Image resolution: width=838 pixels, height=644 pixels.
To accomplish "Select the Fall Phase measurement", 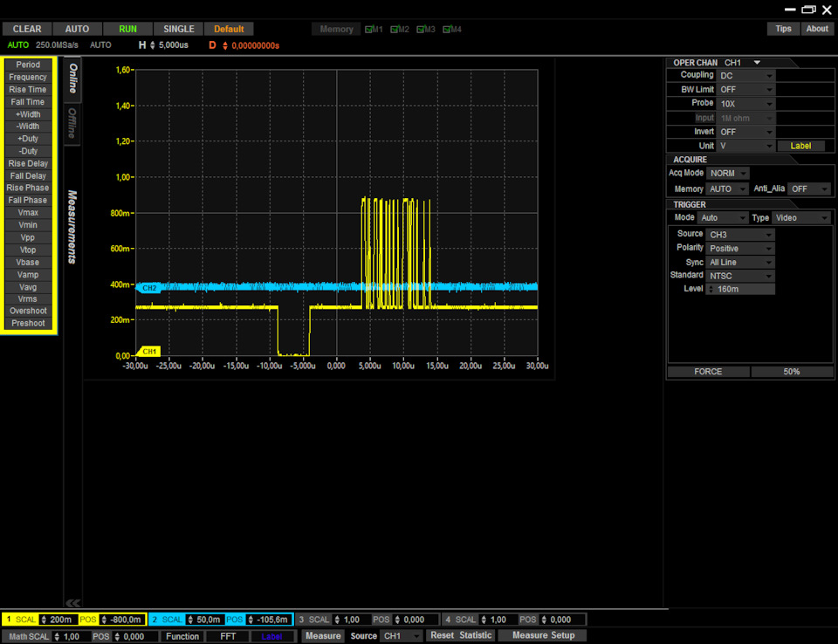I will tap(28, 201).
